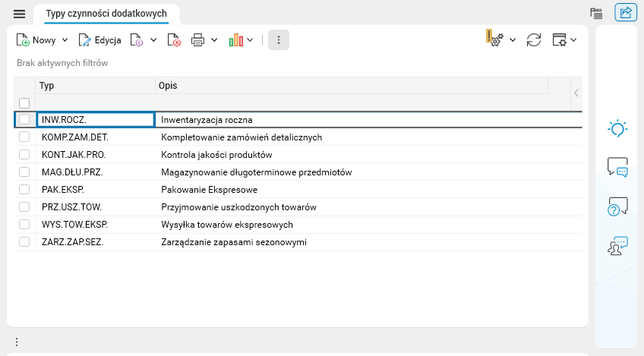Sort by the Opis column header
Image resolution: width=644 pixels, height=356 pixels.
tap(352, 86)
